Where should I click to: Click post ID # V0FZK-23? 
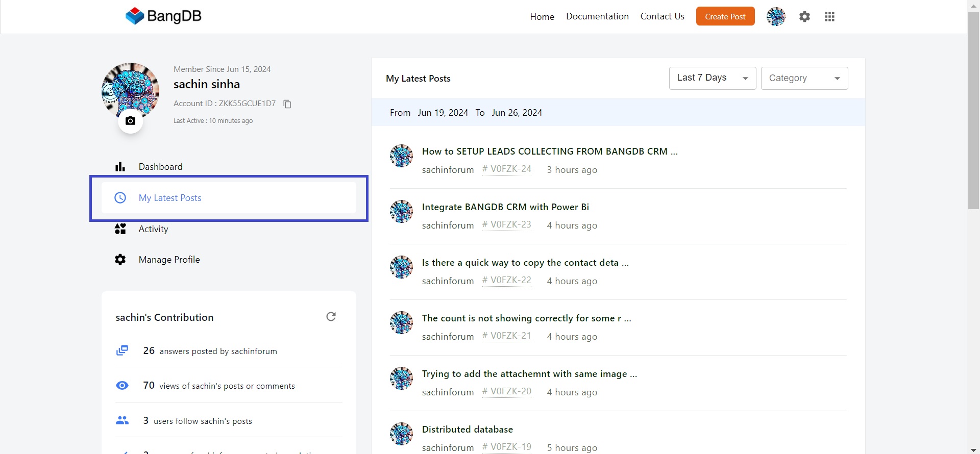point(507,225)
